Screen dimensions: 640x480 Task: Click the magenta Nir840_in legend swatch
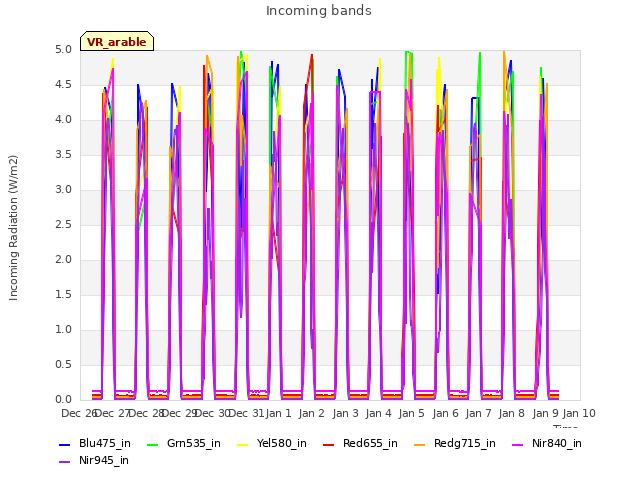[x=518, y=444]
